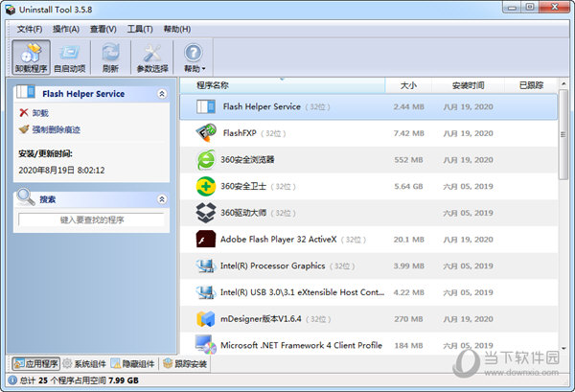Collapse the 搜索 search panel
The width and height of the screenshot is (575, 392).
162,199
